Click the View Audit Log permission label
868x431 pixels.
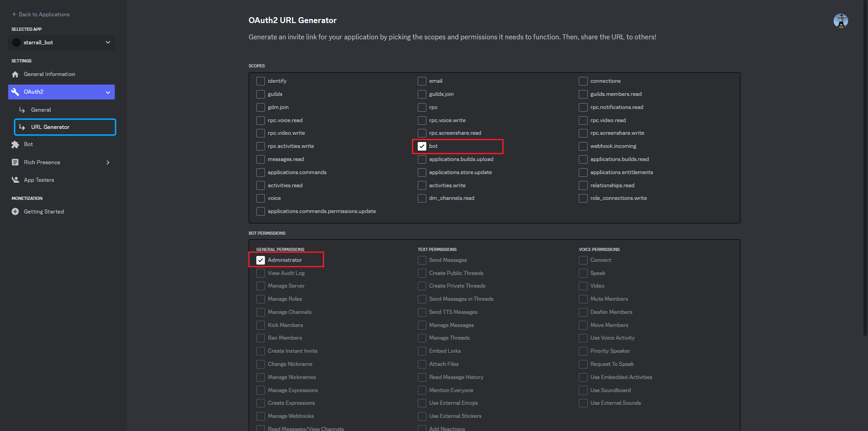click(x=286, y=273)
